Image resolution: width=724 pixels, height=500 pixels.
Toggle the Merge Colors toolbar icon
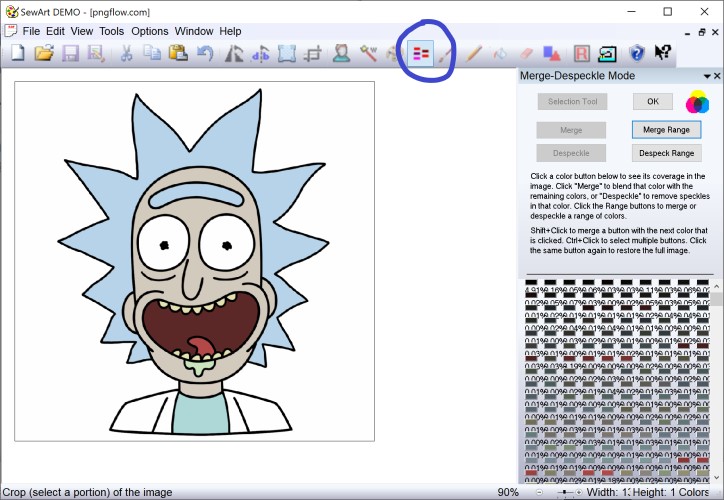[421, 54]
